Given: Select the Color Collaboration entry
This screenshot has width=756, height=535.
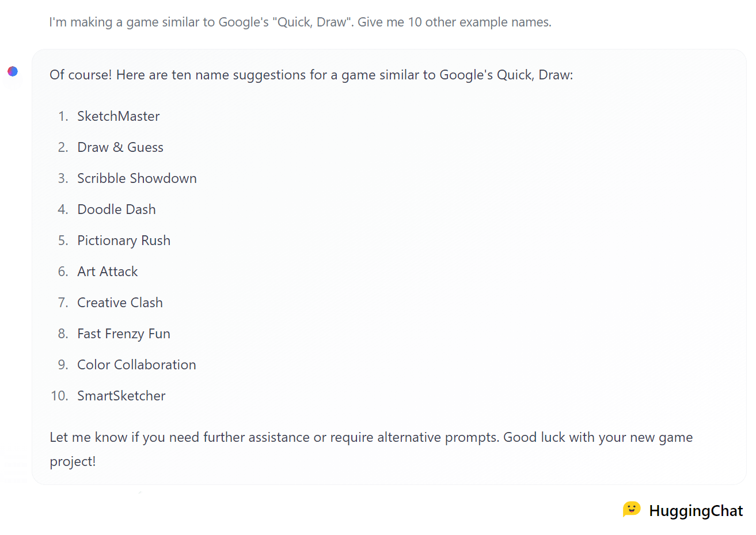Looking at the screenshot, I should tap(136, 365).
